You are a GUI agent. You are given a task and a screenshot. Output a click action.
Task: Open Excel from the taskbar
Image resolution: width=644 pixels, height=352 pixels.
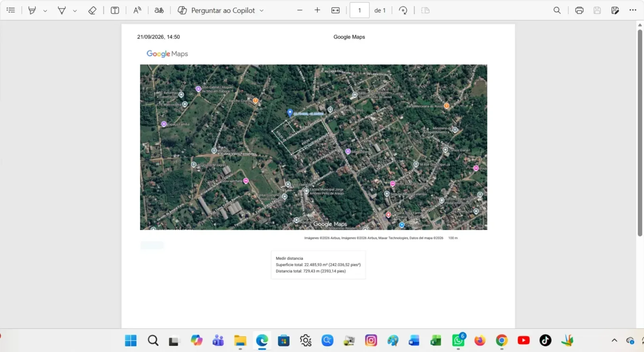pos(436,340)
